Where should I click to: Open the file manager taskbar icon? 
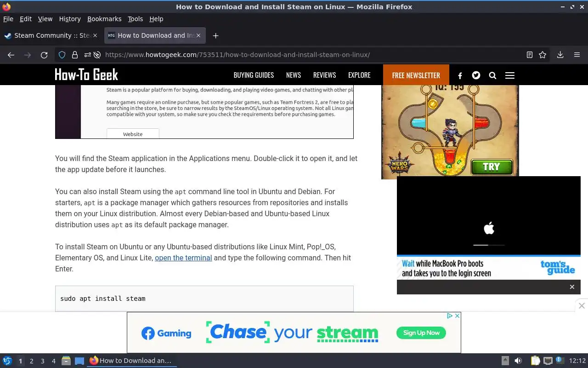pos(66,361)
